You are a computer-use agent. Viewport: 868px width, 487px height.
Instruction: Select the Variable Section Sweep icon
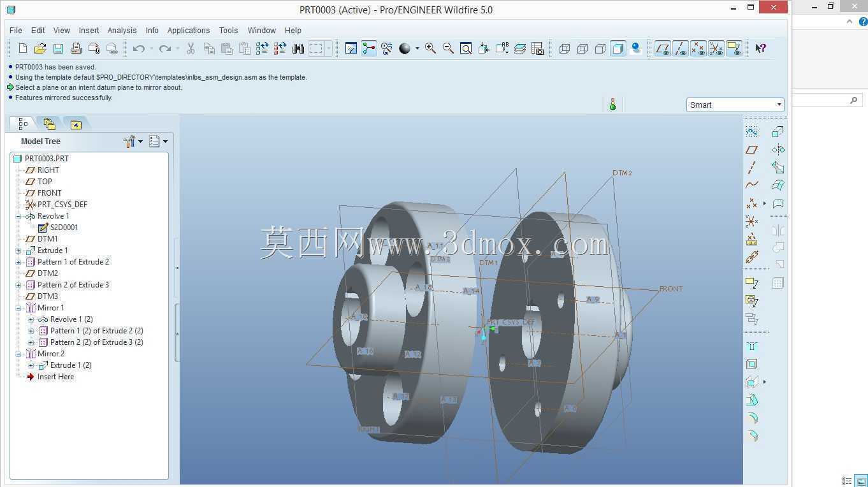(x=778, y=168)
